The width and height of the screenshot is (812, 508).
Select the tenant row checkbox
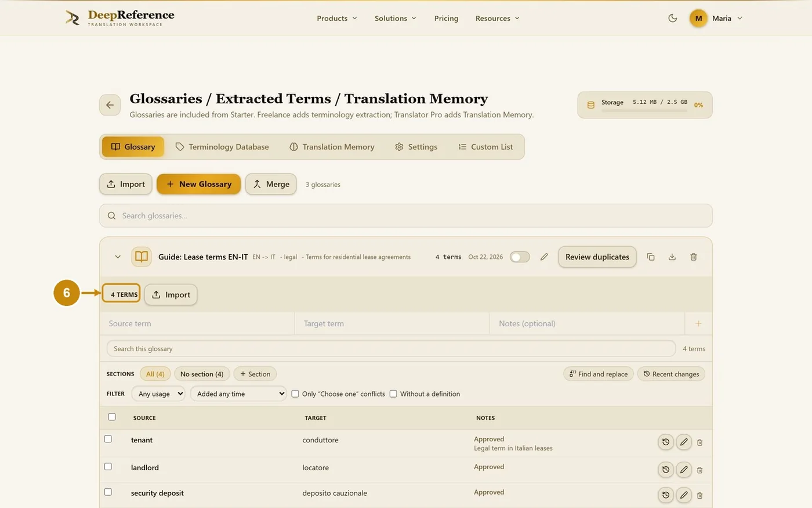tap(108, 439)
